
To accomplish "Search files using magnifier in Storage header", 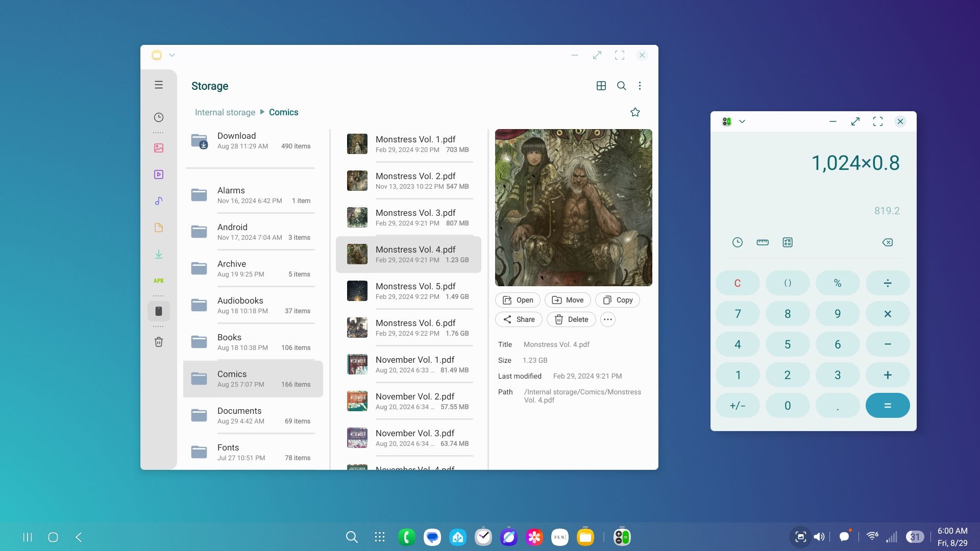I will [621, 86].
